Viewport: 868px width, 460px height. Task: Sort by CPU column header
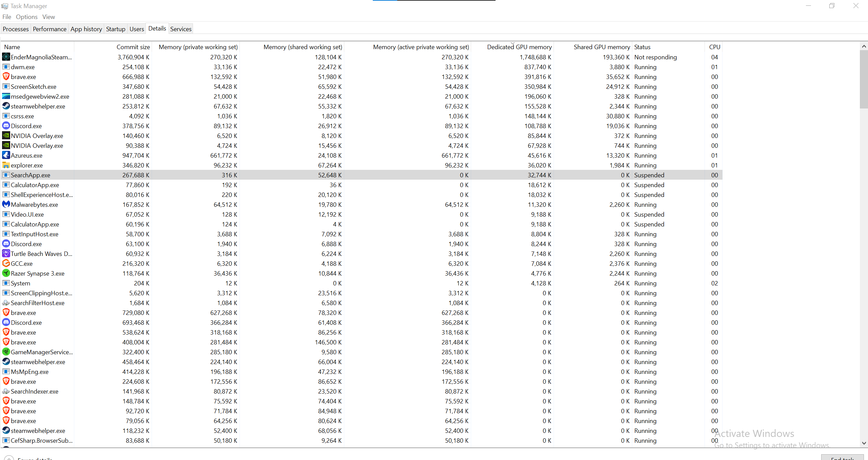pos(714,47)
